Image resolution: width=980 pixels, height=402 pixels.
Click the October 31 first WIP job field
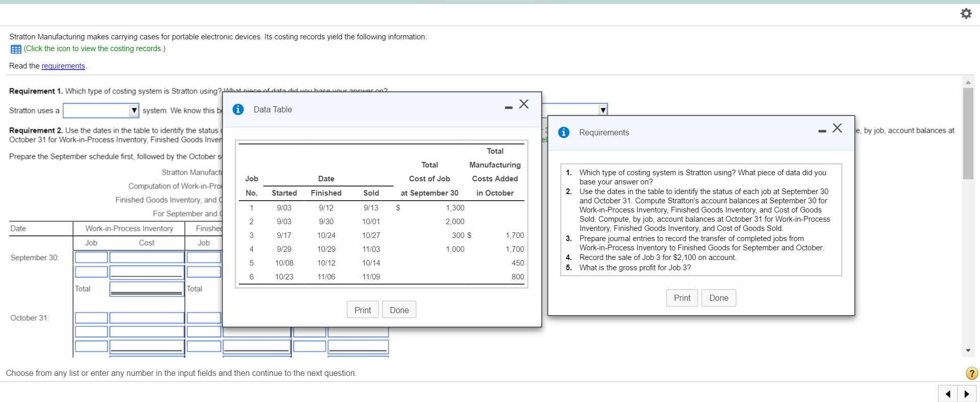tap(91, 318)
